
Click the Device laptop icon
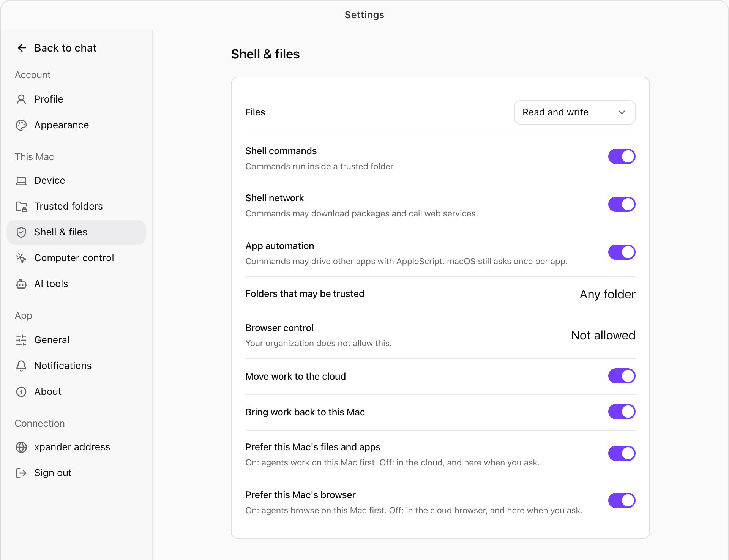[21, 181]
